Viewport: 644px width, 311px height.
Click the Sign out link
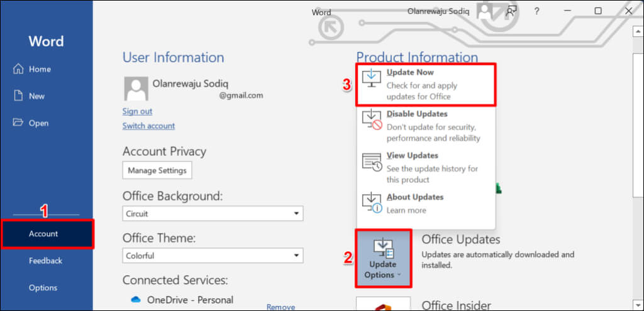pos(137,111)
